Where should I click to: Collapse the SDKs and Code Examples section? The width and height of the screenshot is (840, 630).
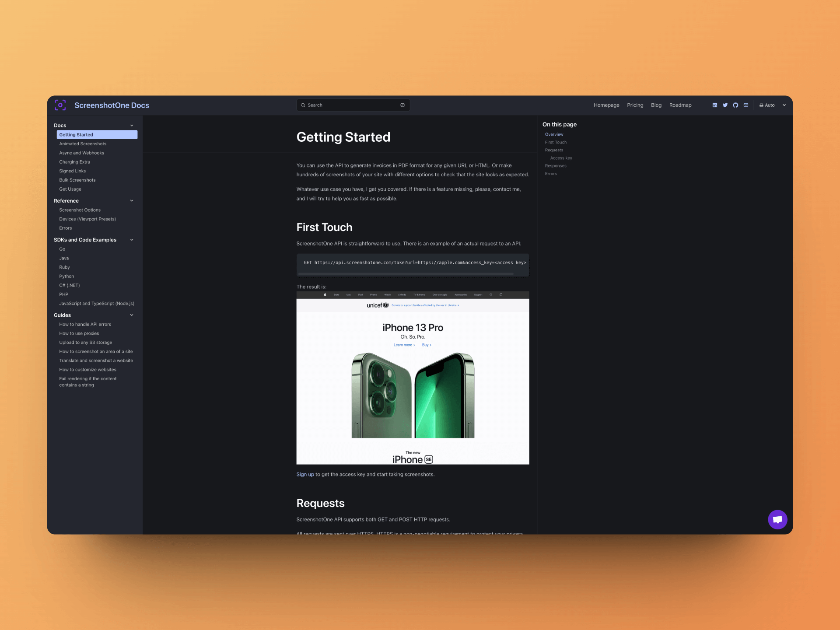coord(132,240)
